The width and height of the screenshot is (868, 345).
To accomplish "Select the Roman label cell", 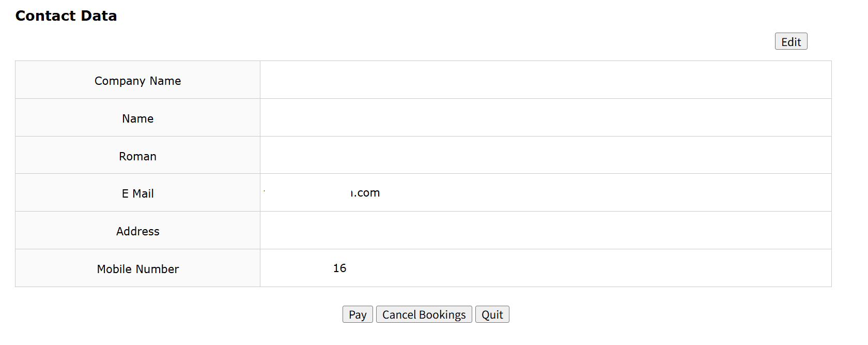I will [137, 156].
